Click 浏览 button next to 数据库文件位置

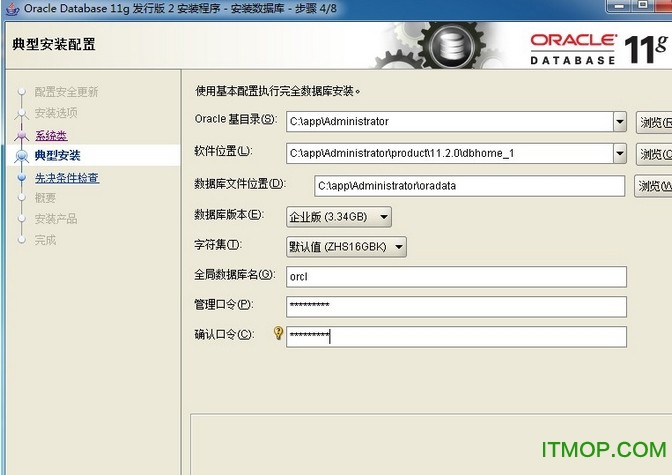[654, 185]
